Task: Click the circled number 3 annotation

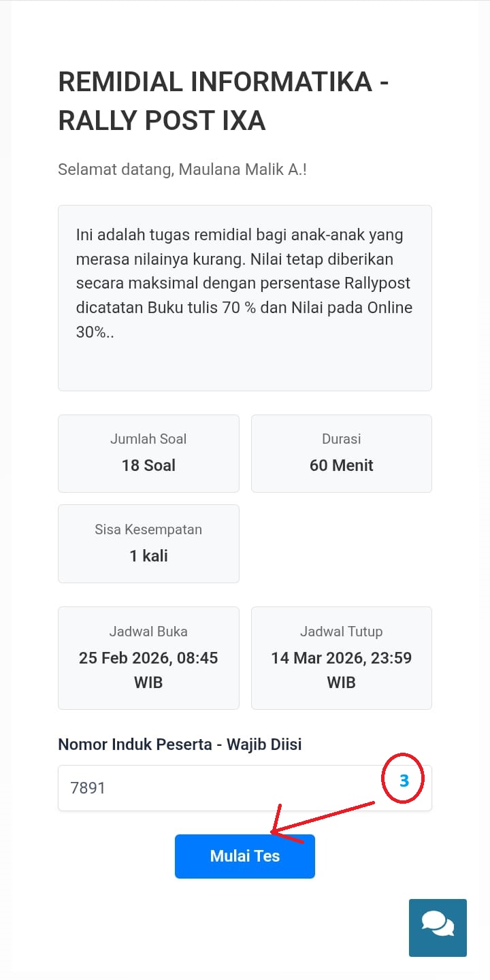Action: click(x=404, y=780)
